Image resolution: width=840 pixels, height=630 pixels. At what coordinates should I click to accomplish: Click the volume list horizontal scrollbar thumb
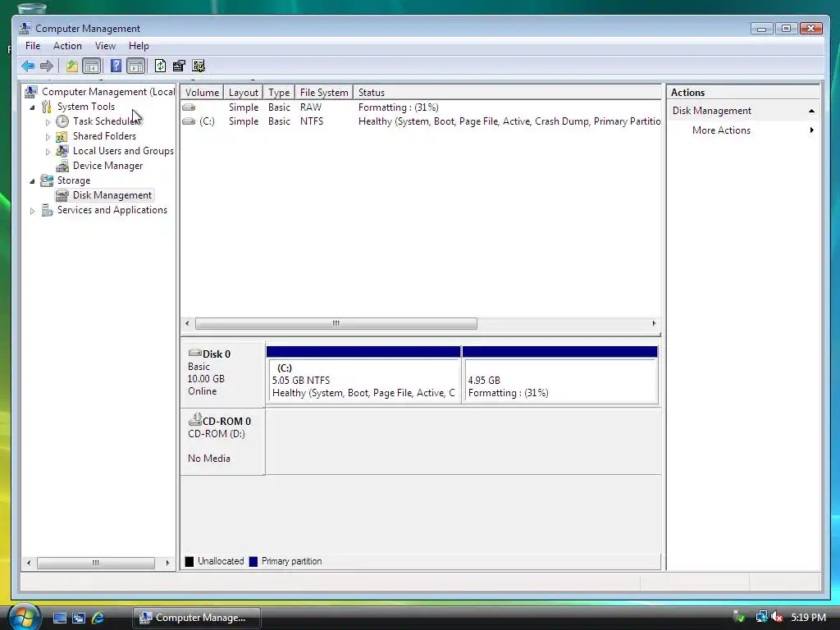[x=336, y=323]
